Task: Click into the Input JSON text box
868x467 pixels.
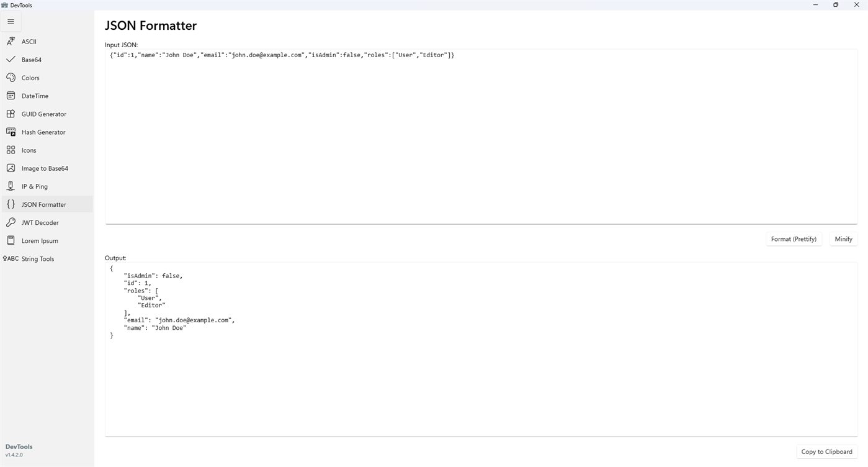Action: [481, 137]
